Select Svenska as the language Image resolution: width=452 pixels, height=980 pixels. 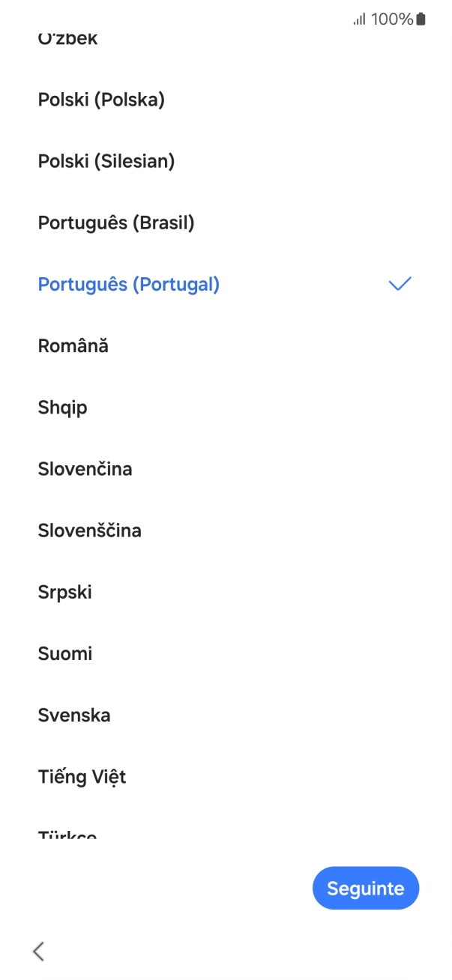[x=74, y=715]
